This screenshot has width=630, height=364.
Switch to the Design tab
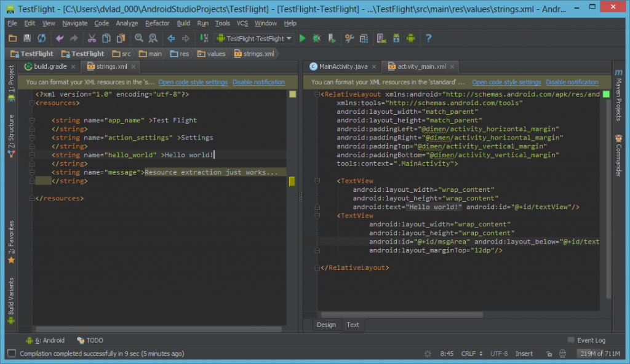tap(326, 325)
